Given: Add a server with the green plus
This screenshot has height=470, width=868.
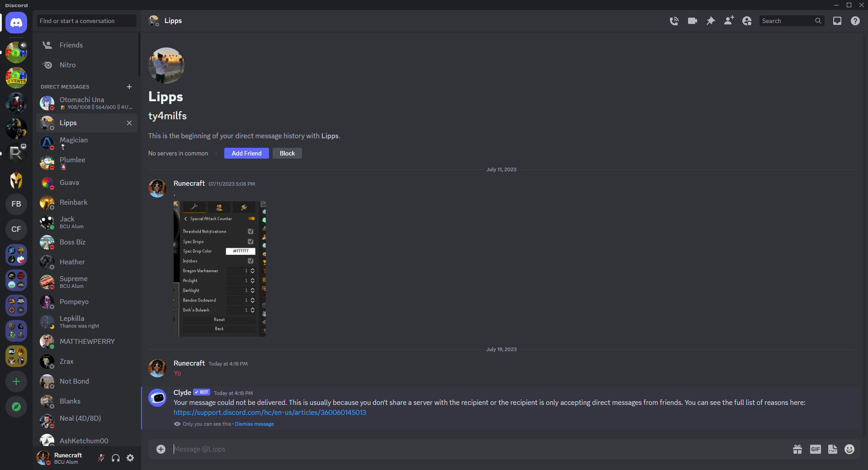Looking at the screenshot, I should 16,381.
